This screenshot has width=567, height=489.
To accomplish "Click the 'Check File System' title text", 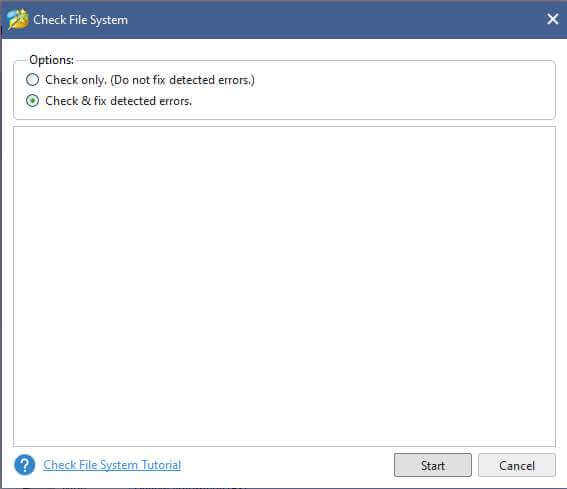I will click(x=80, y=20).
